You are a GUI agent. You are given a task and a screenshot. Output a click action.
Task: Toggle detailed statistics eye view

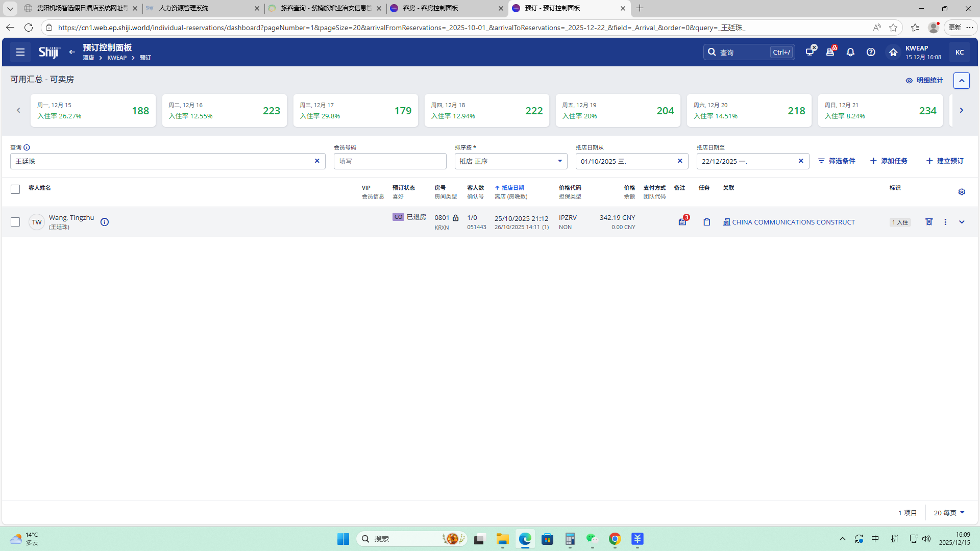tap(924, 81)
